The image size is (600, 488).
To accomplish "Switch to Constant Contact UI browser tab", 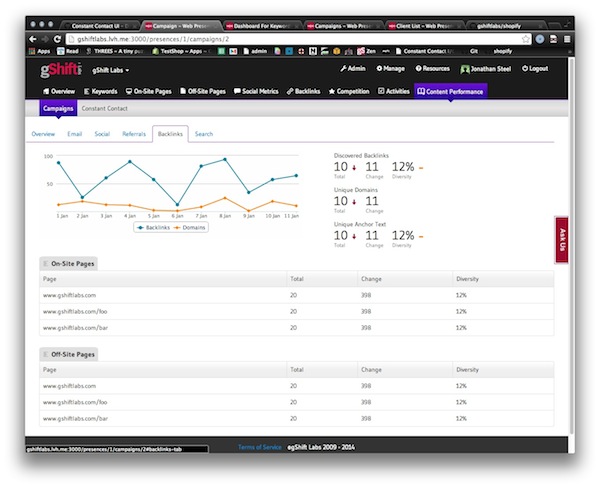I will 99,26.
